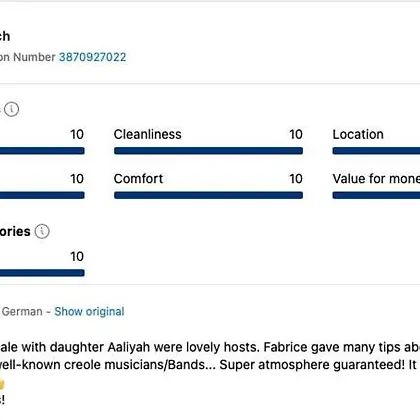The width and height of the screenshot is (420, 420).
Task: Click the Cleanliness score of 10
Action: pos(296,134)
